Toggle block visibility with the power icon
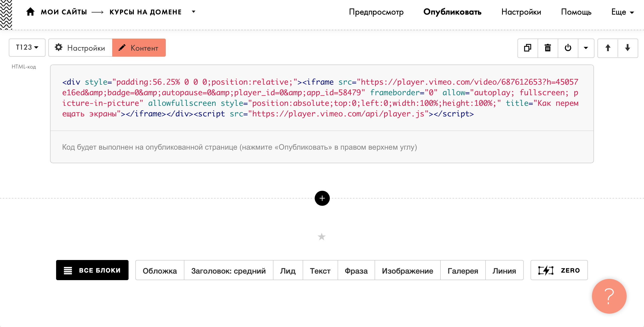 pyautogui.click(x=568, y=48)
